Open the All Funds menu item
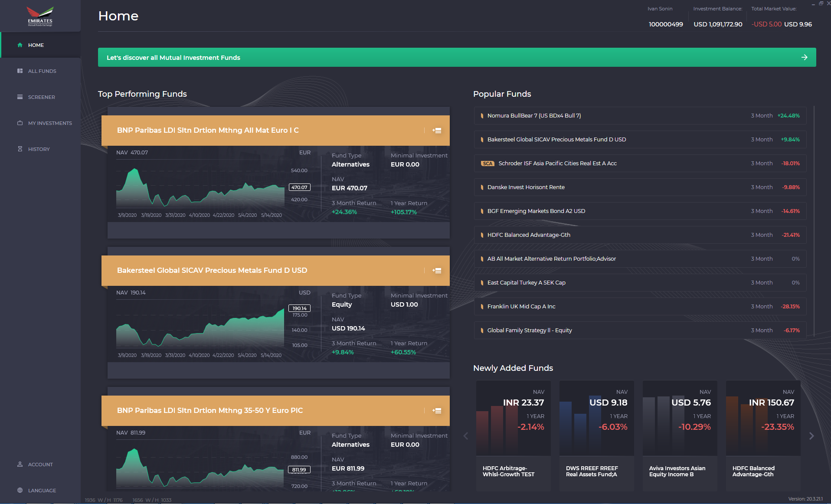This screenshot has height=504, width=831. [x=42, y=71]
